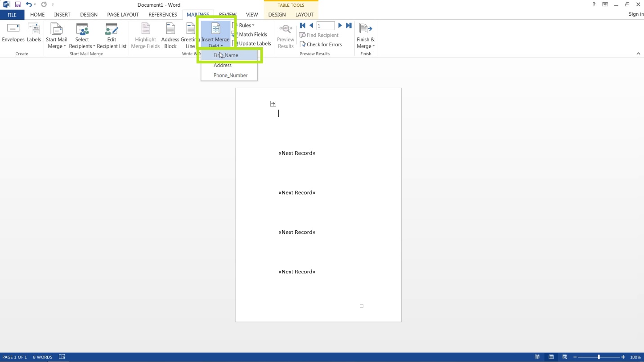Click zoom out minus button
This screenshot has width=644, height=362.
[x=575, y=357]
